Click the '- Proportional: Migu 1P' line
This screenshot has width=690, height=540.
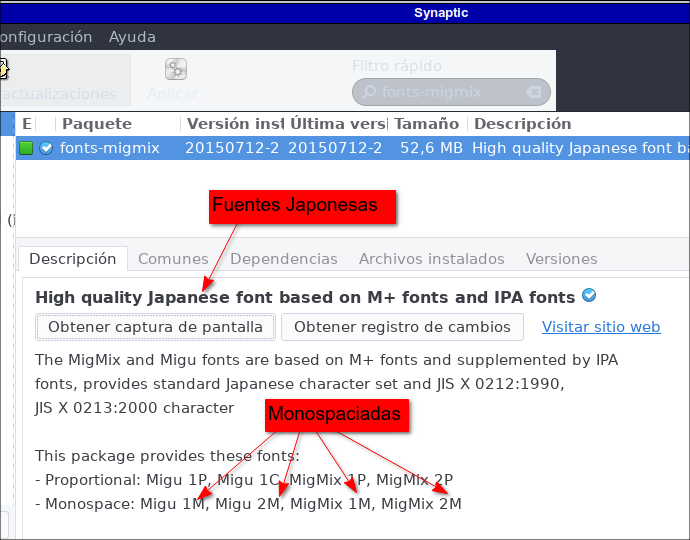244,480
